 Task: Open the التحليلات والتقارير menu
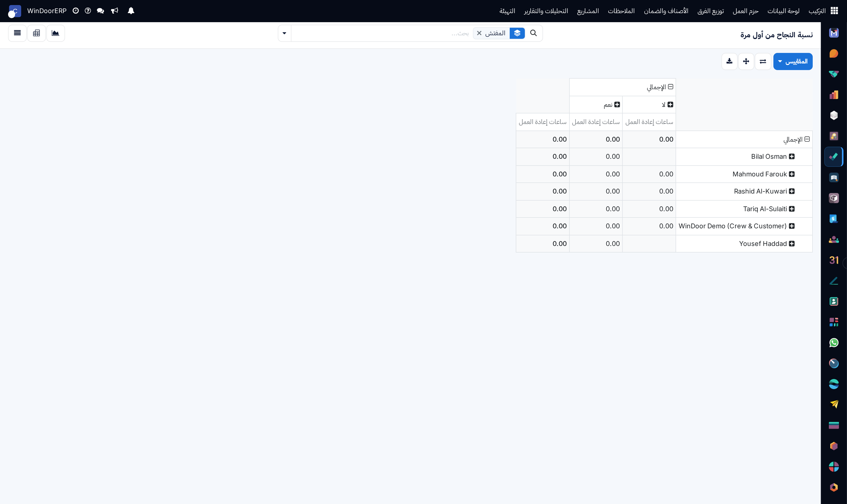coord(546,11)
